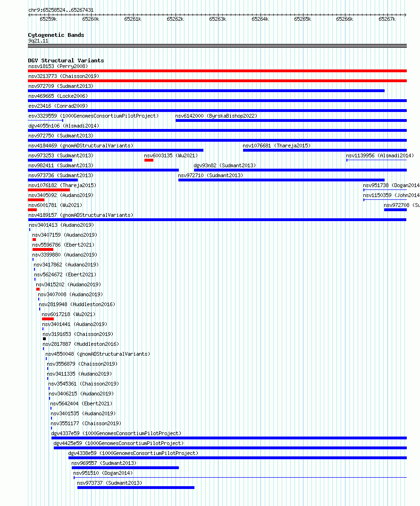The image size is (420, 506).
Task: Click nsv1076182 (Thareja2015) label
Action: click(62, 186)
